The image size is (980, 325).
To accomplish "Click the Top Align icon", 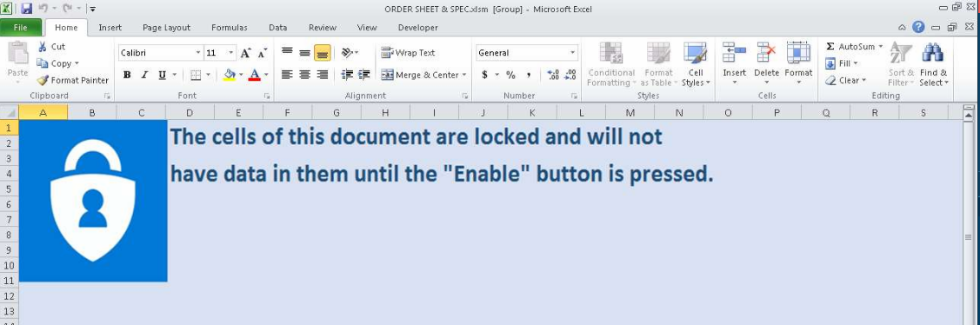I will [x=287, y=52].
